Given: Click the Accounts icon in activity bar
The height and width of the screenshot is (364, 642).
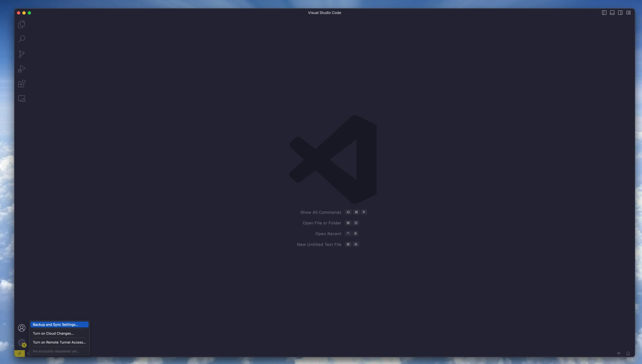Looking at the screenshot, I should click(x=22, y=328).
